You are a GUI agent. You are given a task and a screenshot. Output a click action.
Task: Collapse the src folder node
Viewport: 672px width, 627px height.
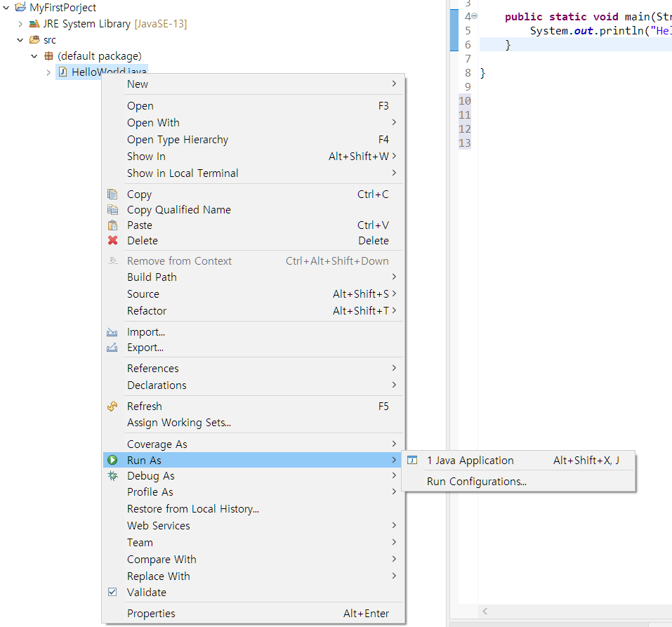20,40
